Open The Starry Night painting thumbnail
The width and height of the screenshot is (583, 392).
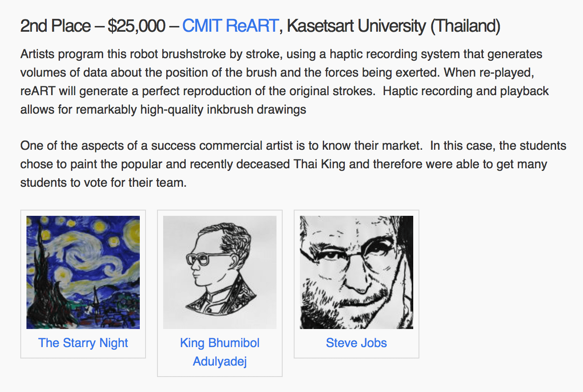point(83,272)
